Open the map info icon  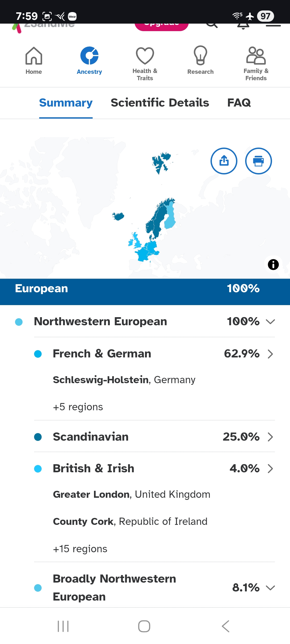tap(273, 265)
